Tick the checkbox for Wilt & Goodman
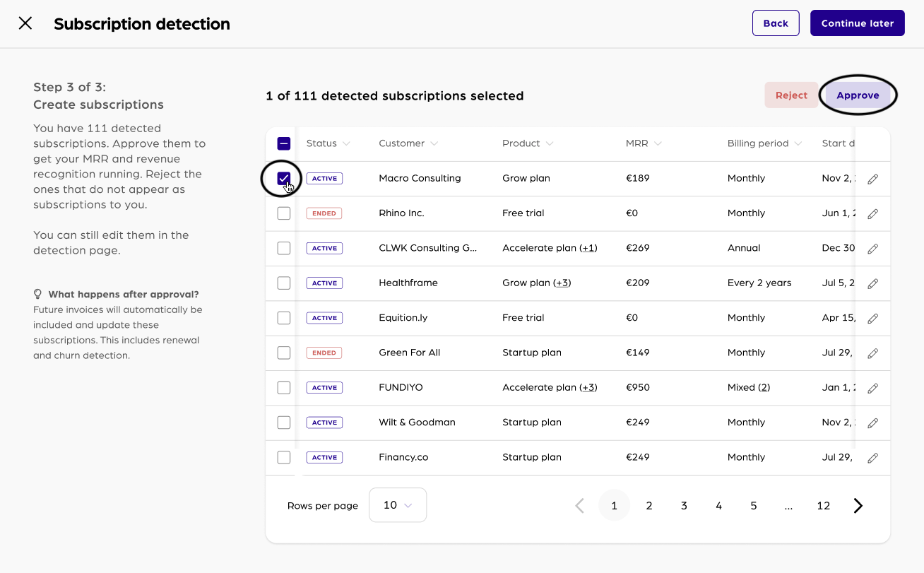This screenshot has width=924, height=573. pos(284,423)
